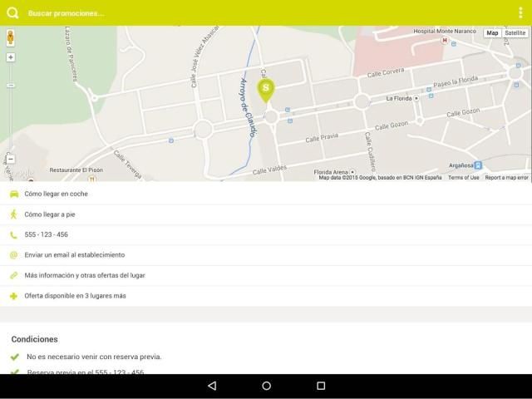The width and height of the screenshot is (532, 399).
Task: Tap Enviar un email al establecimiento
Action: tap(75, 254)
